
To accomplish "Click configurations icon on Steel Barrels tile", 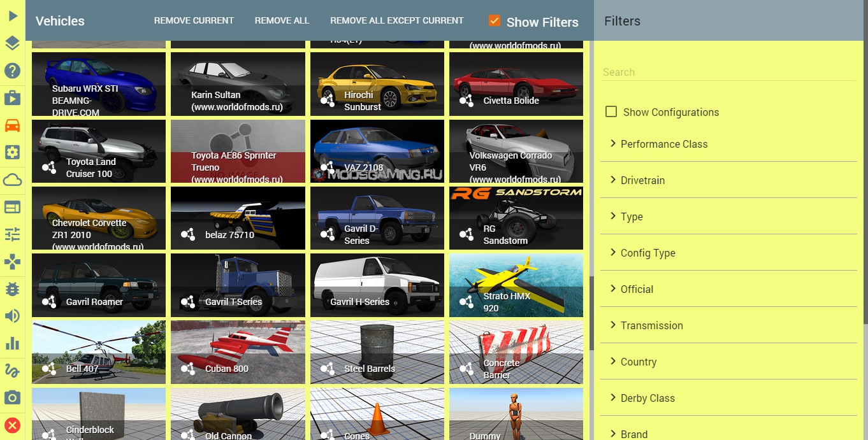I will (x=327, y=368).
